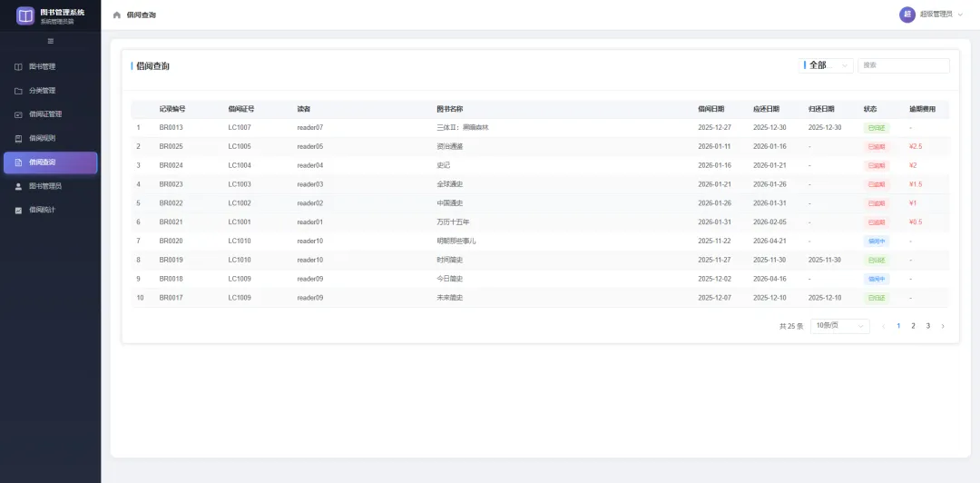Click the return date 2025-11-30 in BR0019 row
980x483 pixels.
pyautogui.click(x=824, y=260)
